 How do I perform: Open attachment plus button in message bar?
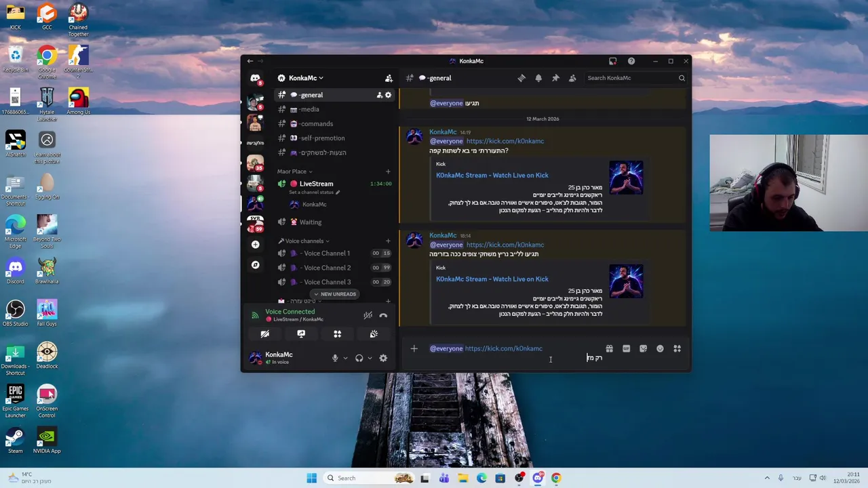coord(414,349)
